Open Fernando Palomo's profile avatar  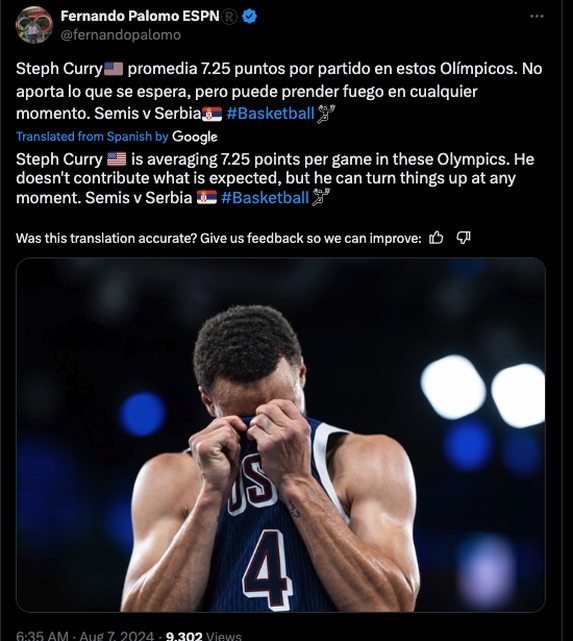coord(34,25)
